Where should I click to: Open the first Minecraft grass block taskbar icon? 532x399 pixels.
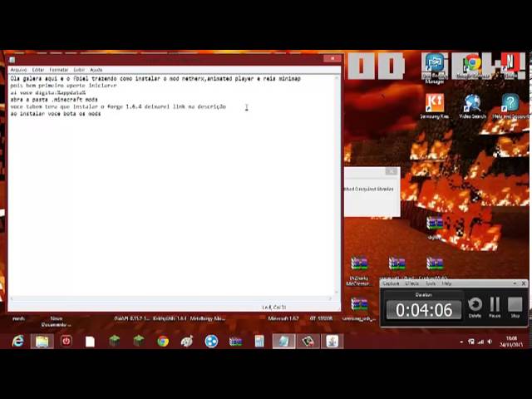pos(115,341)
